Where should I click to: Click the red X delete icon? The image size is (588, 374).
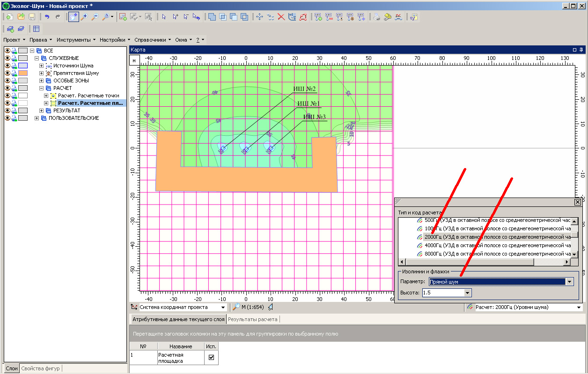[x=281, y=17]
